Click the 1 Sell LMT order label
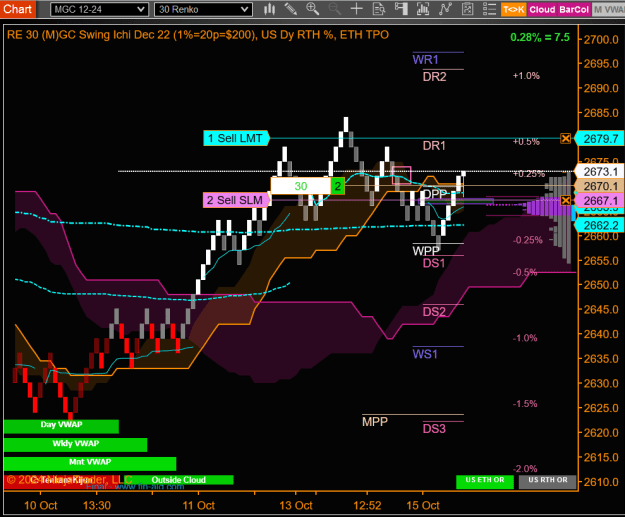 click(236, 138)
